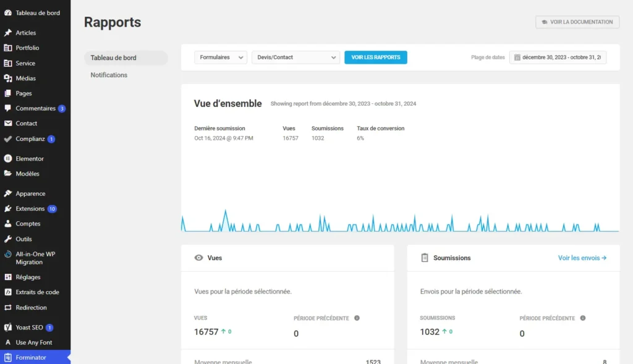Go to Réglages in the sidebar
633x364 pixels.
28,277
